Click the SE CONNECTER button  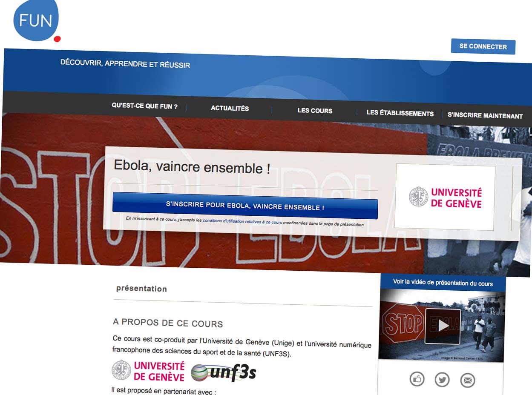tap(483, 47)
